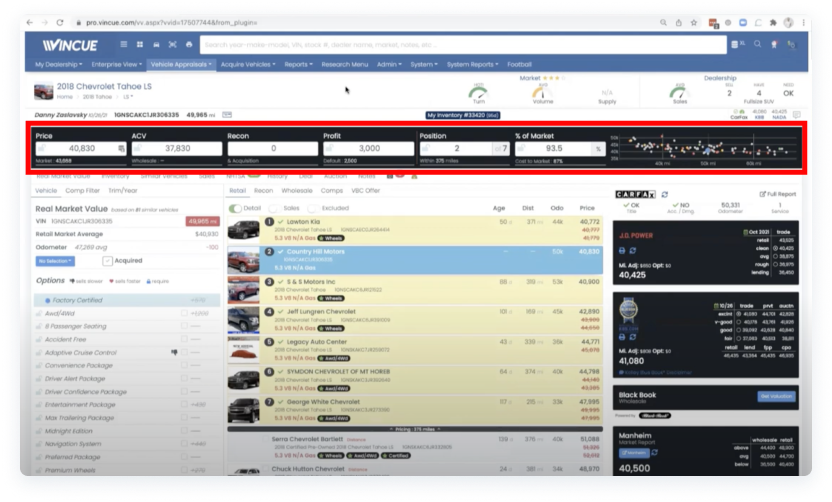Open the Home breadcrumb link
Viewport: 832px width, 502px height.
pyautogui.click(x=65, y=97)
